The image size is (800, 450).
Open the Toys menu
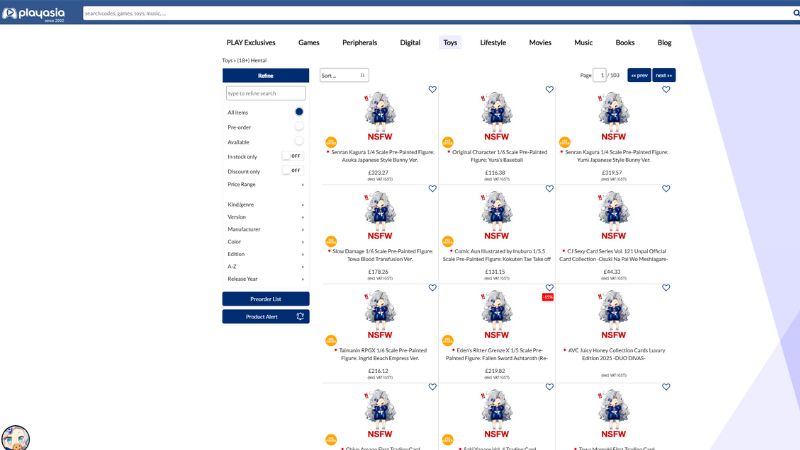[450, 42]
